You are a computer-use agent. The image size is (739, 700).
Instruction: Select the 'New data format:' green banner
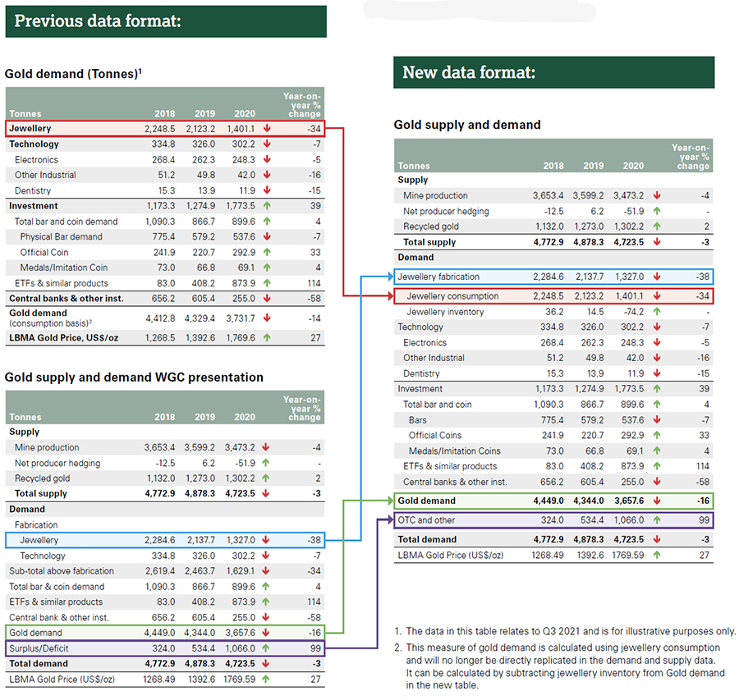pos(553,72)
